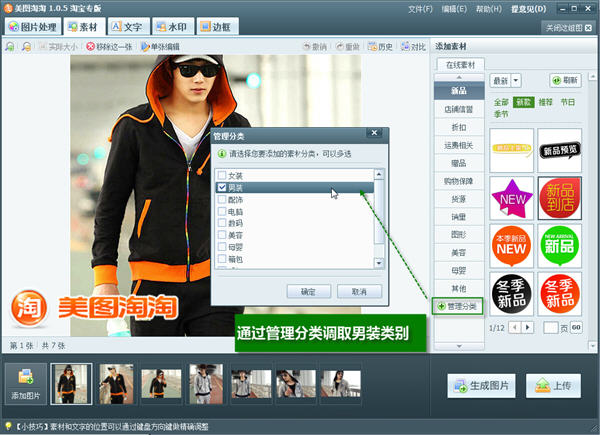Click the zoom in magnifier icon
The height and width of the screenshot is (435, 600).
pyautogui.click(x=10, y=47)
